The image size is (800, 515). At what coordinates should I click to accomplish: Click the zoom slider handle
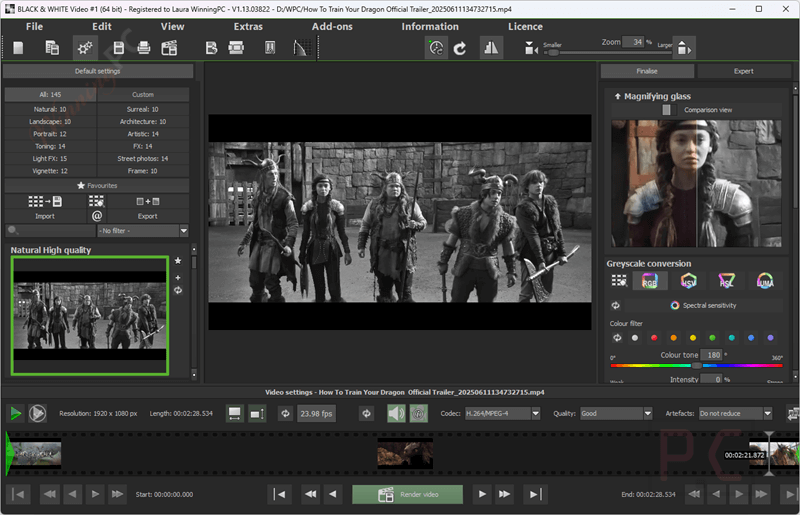553,53
